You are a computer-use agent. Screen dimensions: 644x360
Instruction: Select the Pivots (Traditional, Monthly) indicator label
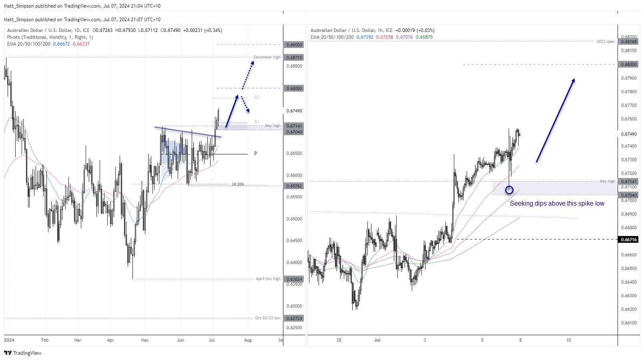point(50,37)
